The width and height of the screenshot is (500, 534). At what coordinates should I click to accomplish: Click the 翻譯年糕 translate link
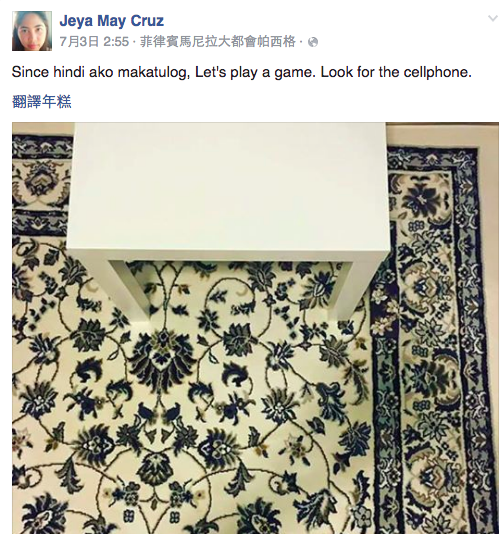coord(42,102)
